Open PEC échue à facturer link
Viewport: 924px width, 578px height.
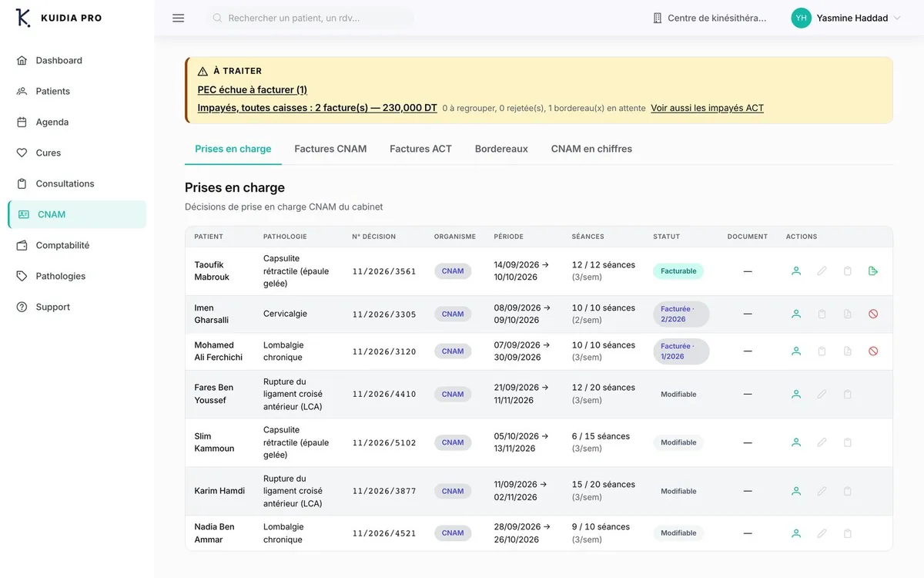253,89
